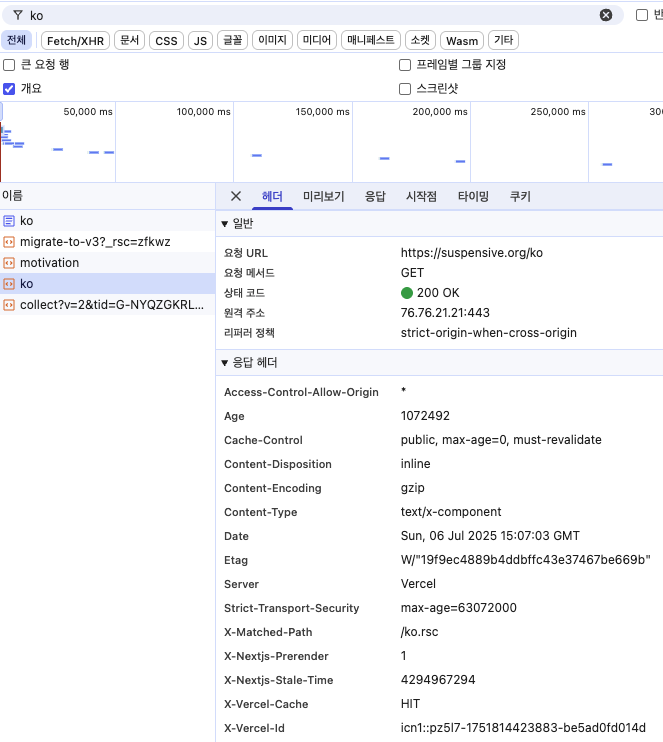Filter requests by 이미지 type
663x742 pixels.
click(x=272, y=41)
